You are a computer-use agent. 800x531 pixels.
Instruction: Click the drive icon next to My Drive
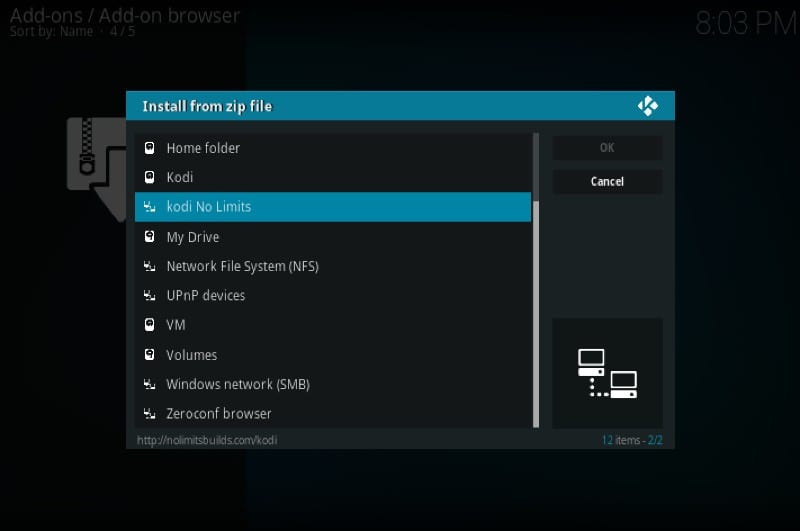(x=149, y=237)
